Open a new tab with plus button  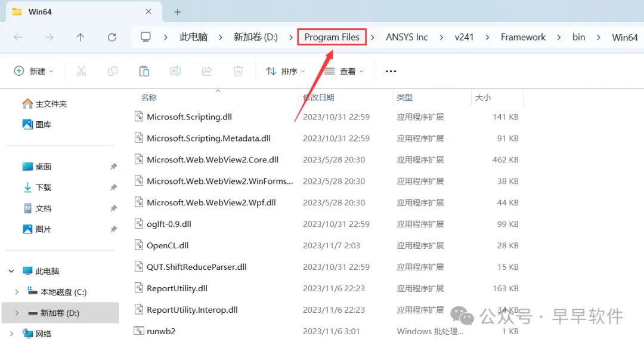tap(178, 12)
